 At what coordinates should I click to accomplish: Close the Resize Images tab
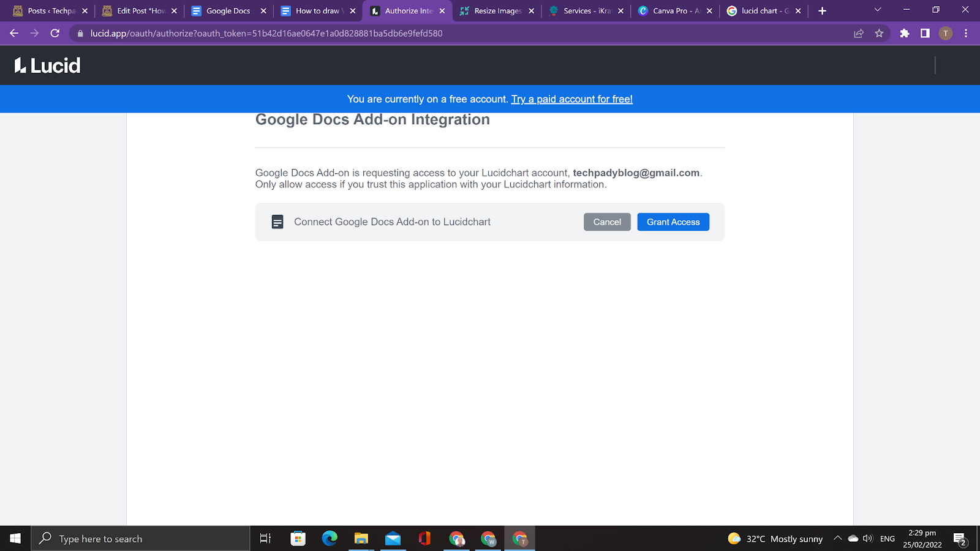(531, 11)
